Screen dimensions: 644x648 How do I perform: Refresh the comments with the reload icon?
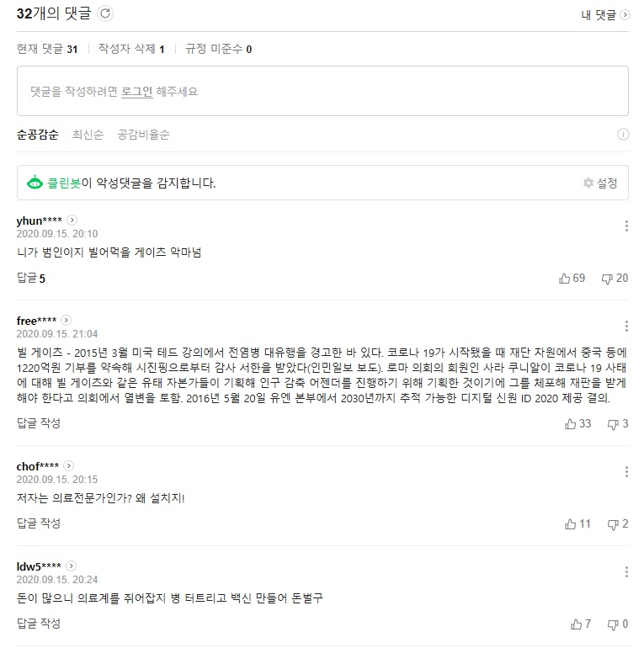tap(105, 13)
